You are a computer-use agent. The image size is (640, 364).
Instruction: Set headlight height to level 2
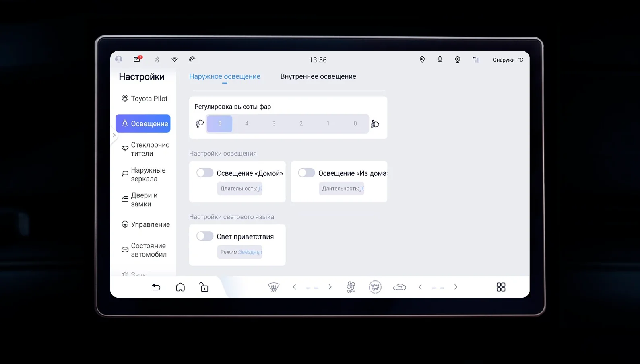(301, 123)
